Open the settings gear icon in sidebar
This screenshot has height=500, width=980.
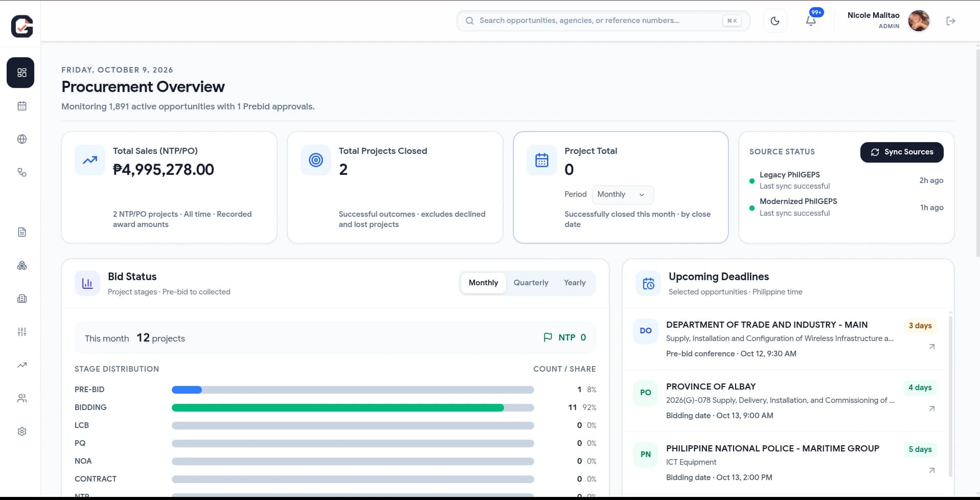point(21,431)
